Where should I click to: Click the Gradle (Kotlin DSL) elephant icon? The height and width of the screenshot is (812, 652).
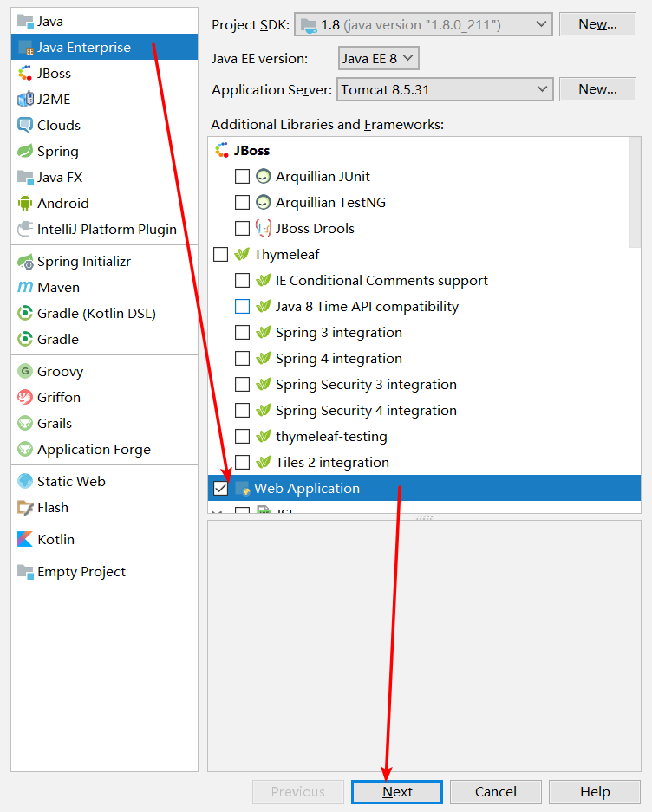(x=24, y=314)
